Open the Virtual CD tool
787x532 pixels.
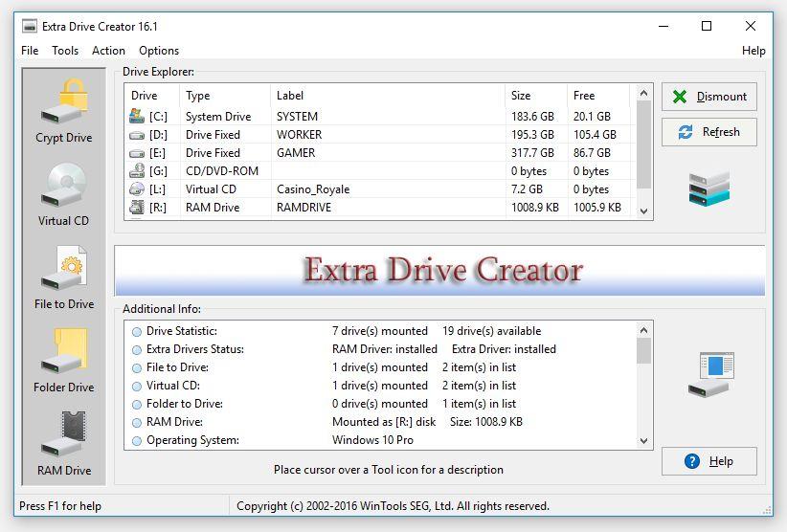click(64, 194)
